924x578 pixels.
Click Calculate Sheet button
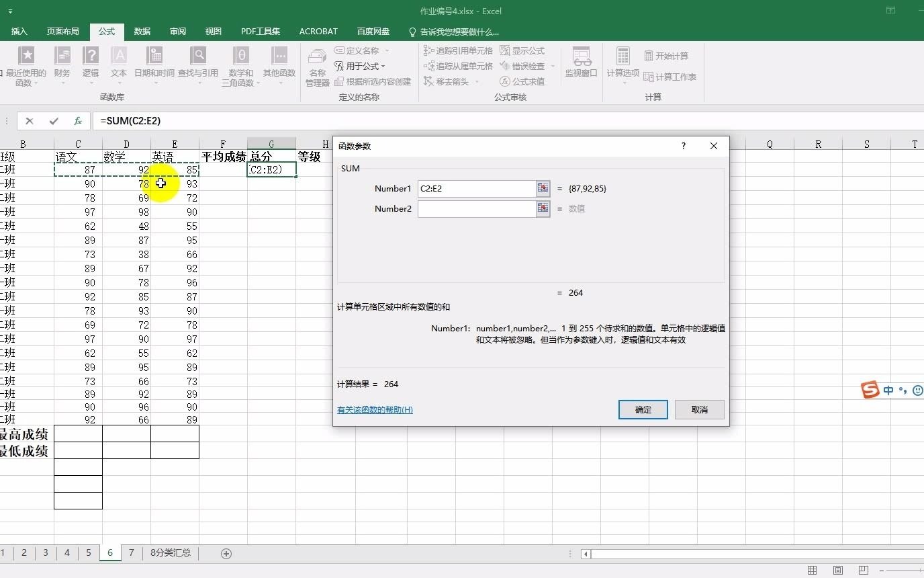click(x=670, y=77)
